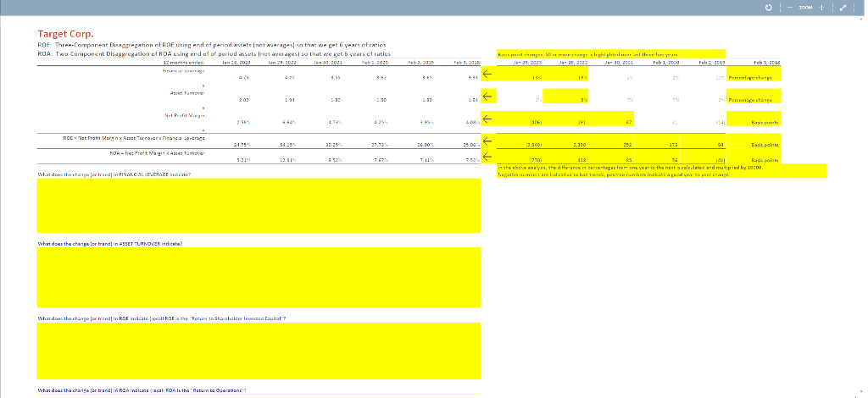Select ROE value 27.73%

[x=381, y=145]
